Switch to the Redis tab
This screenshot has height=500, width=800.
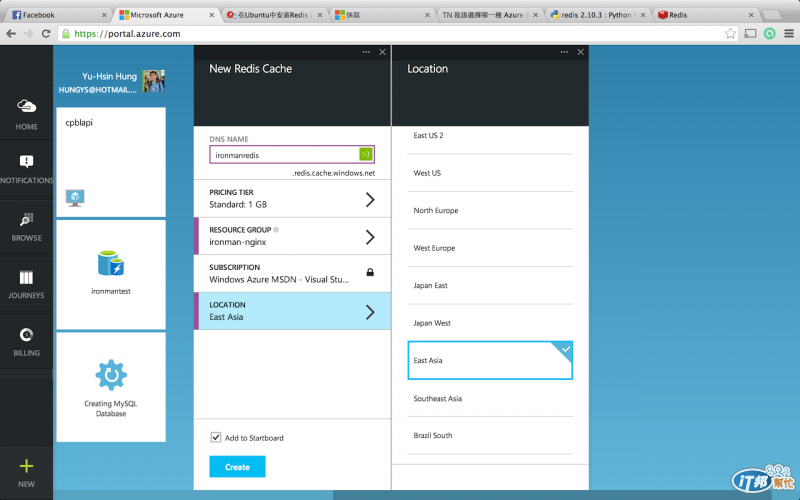[x=706, y=15]
